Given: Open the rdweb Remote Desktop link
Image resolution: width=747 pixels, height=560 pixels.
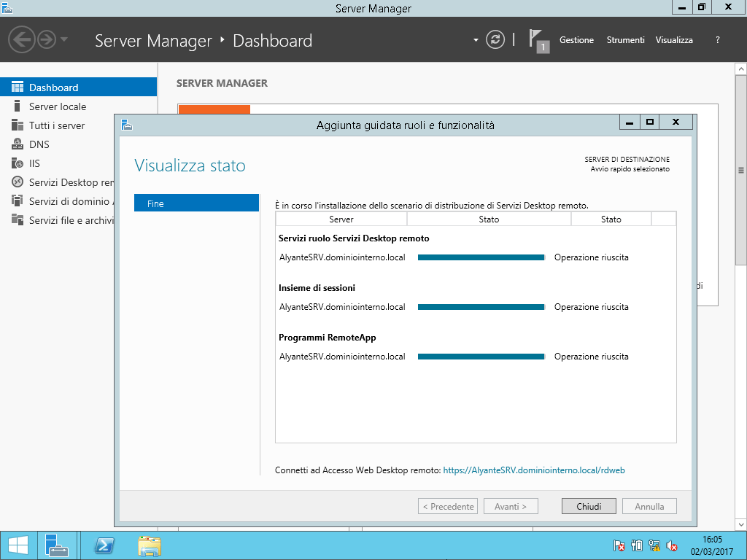Looking at the screenshot, I should coord(533,470).
